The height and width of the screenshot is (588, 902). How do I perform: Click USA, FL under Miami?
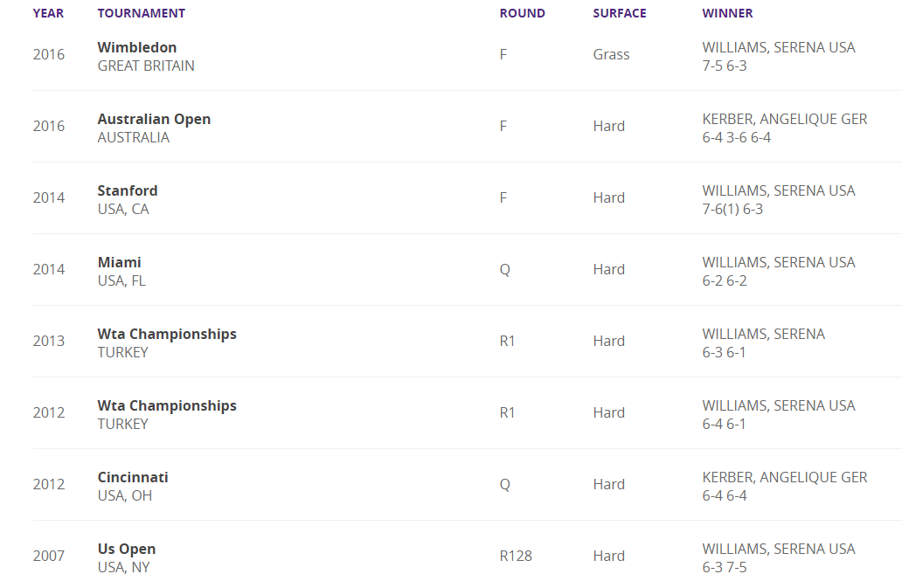pos(122,280)
